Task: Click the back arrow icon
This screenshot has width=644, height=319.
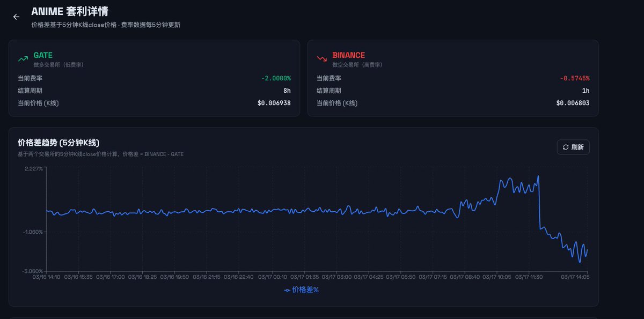Action: pos(16,17)
